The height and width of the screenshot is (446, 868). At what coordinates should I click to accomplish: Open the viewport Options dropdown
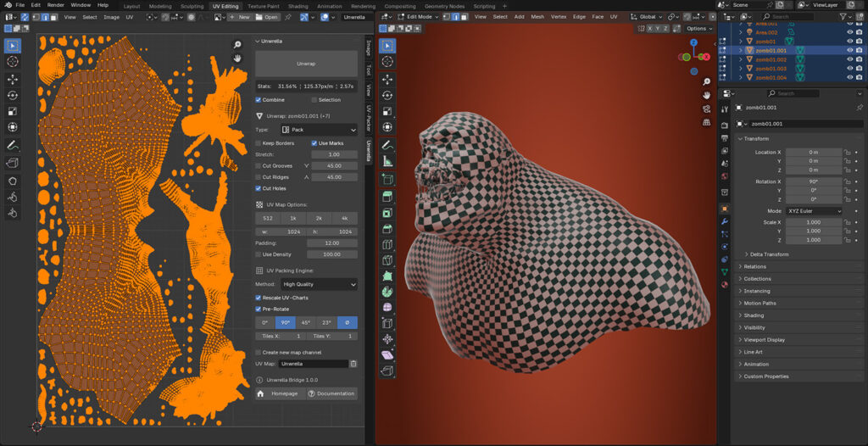699,28
